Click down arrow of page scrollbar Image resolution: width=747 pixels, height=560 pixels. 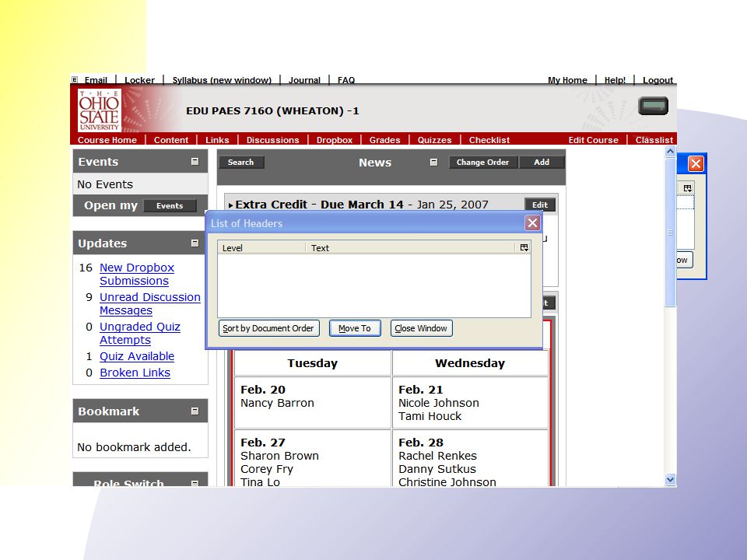pyautogui.click(x=670, y=480)
